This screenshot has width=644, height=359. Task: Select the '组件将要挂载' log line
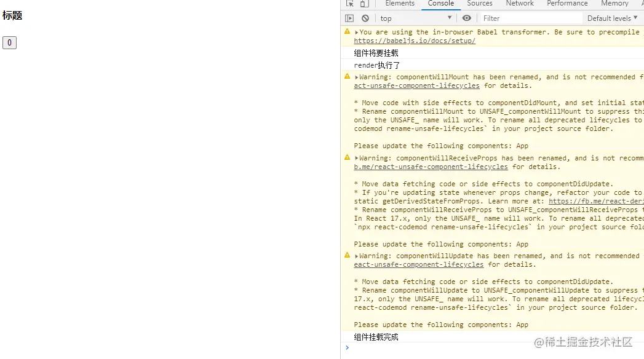[x=376, y=53]
